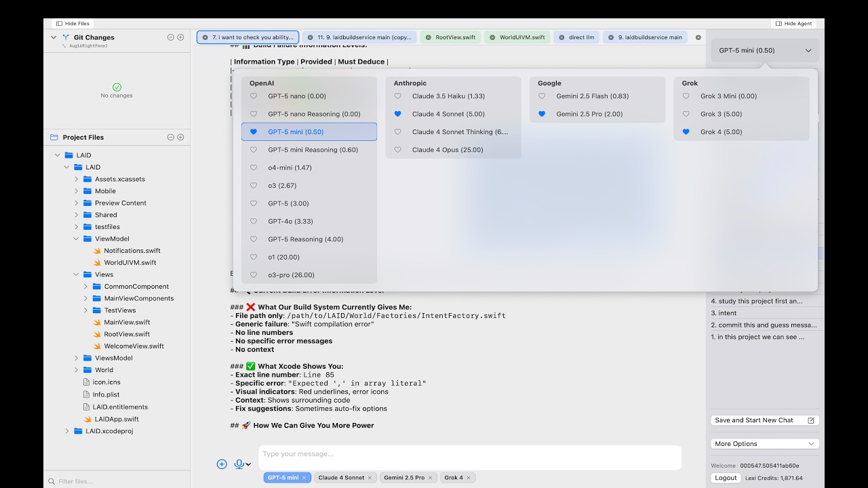Remove GPT-5 mini chip below message box
Viewport: 868px width, 488px height.
(x=304, y=478)
